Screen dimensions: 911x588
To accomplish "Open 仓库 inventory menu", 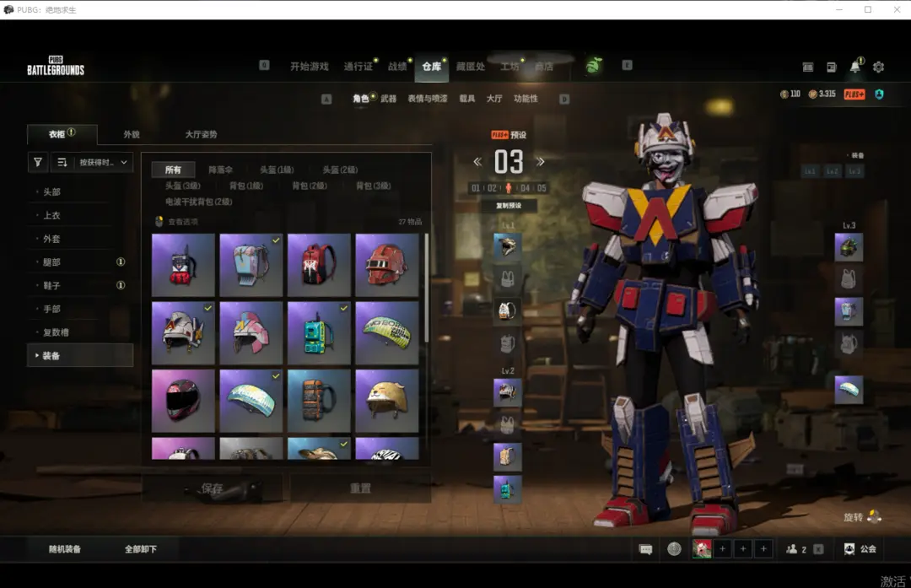I will tap(432, 67).
